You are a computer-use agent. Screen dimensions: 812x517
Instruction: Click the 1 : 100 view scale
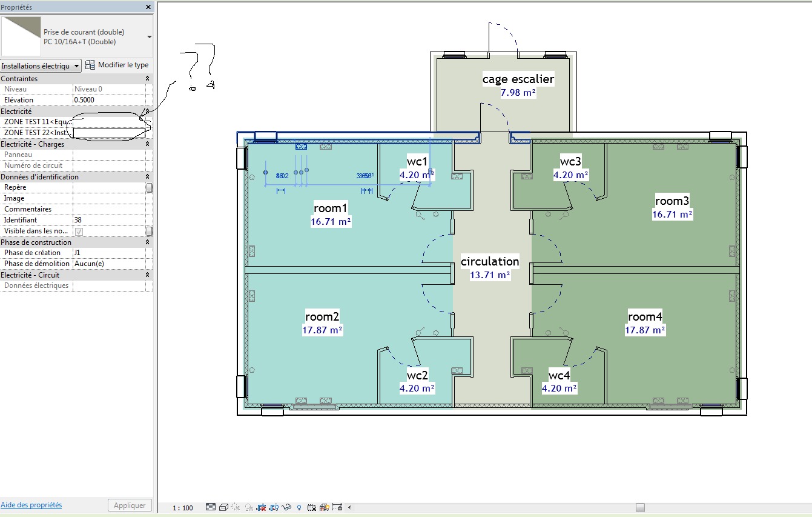[182, 507]
